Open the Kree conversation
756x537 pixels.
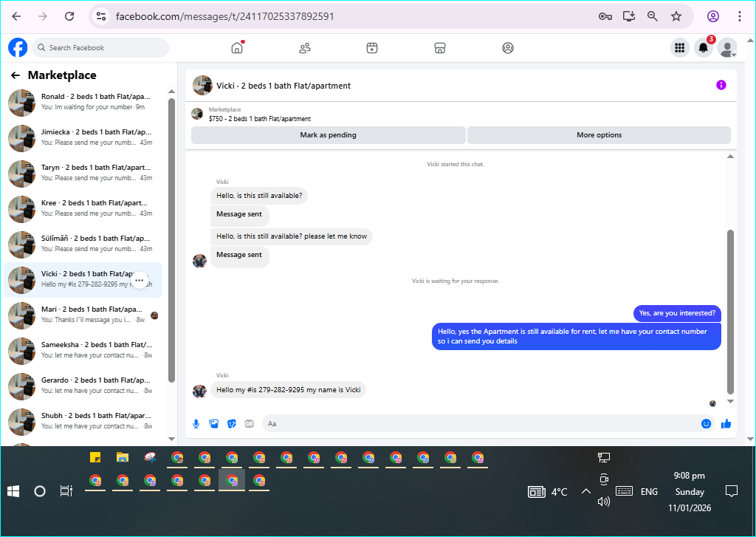(x=83, y=209)
